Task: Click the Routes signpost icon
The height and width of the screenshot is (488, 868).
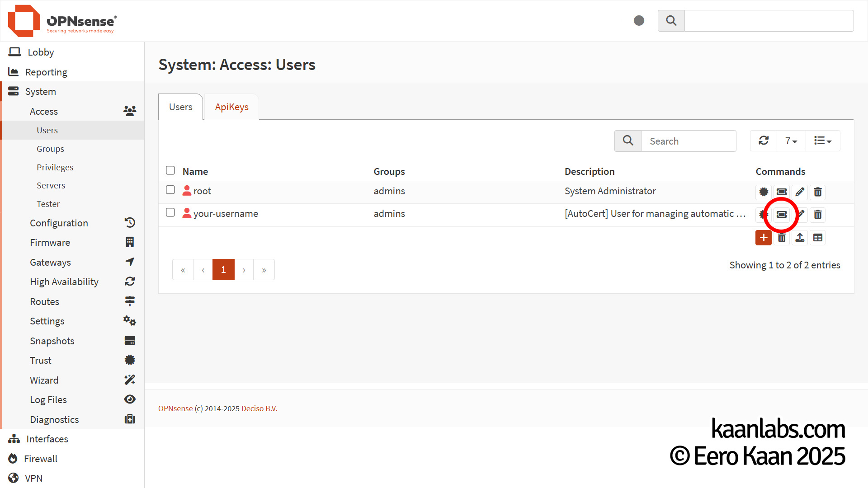Action: pos(130,301)
